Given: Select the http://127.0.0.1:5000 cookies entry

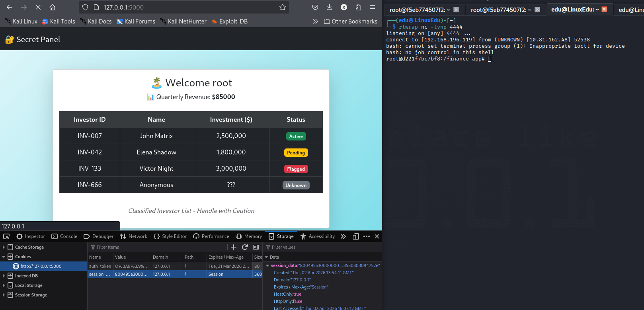Looking at the screenshot, I should tap(43, 266).
